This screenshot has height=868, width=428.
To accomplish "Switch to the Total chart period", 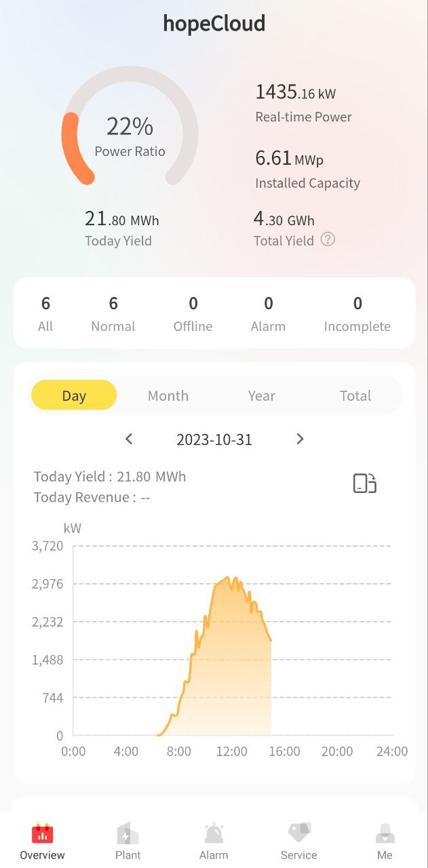I will pos(355,395).
